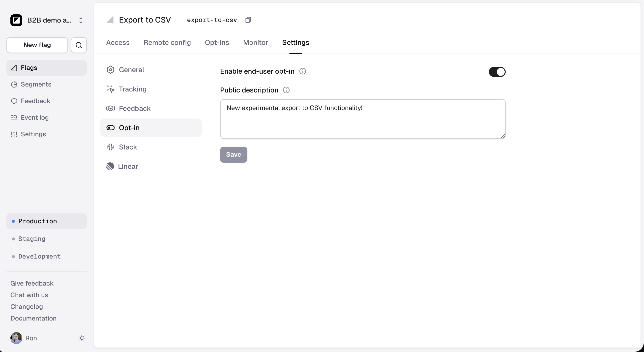Select the top Settings tab
The image size is (644, 352).
tap(296, 42)
